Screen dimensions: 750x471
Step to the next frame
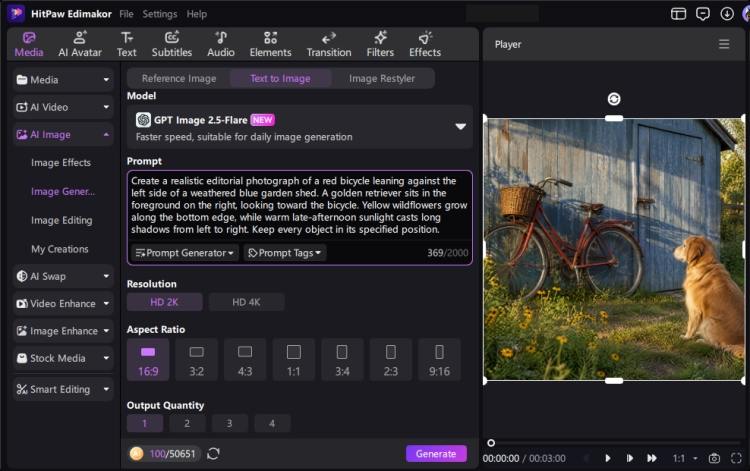[629, 458]
